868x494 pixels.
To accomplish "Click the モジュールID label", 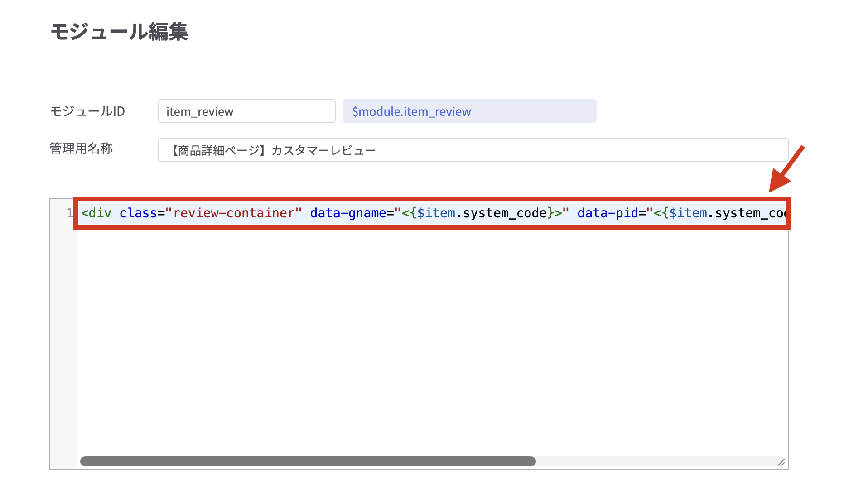I will tap(87, 111).
